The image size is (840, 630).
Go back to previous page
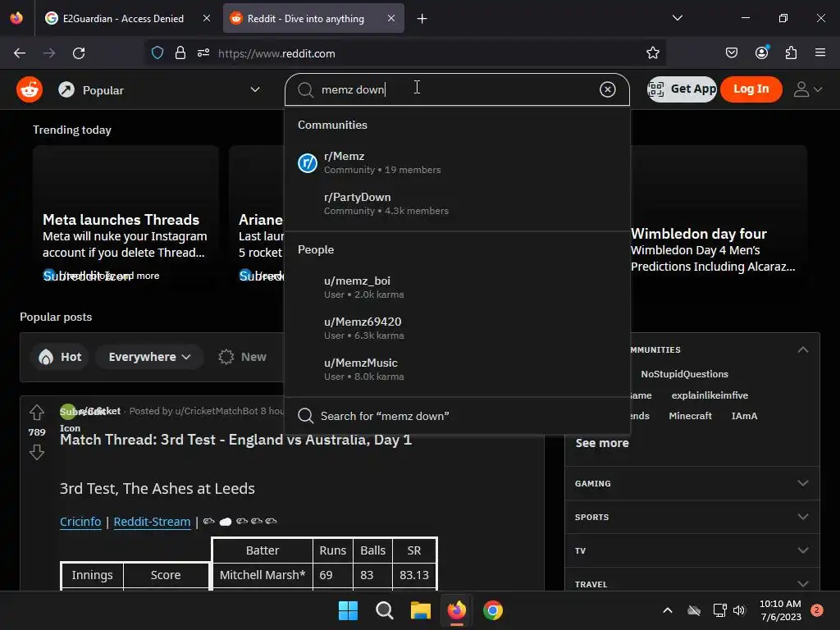tap(20, 53)
